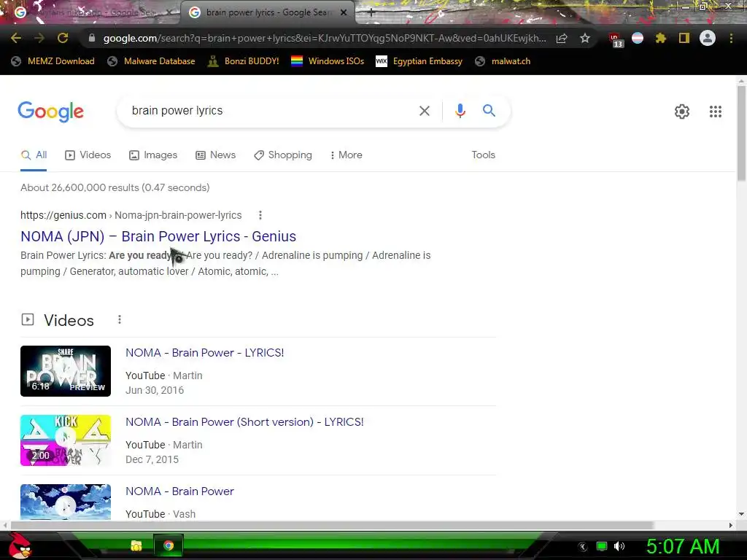Show hidden tray icons arrow
The height and width of the screenshot is (560, 747).
(583, 547)
